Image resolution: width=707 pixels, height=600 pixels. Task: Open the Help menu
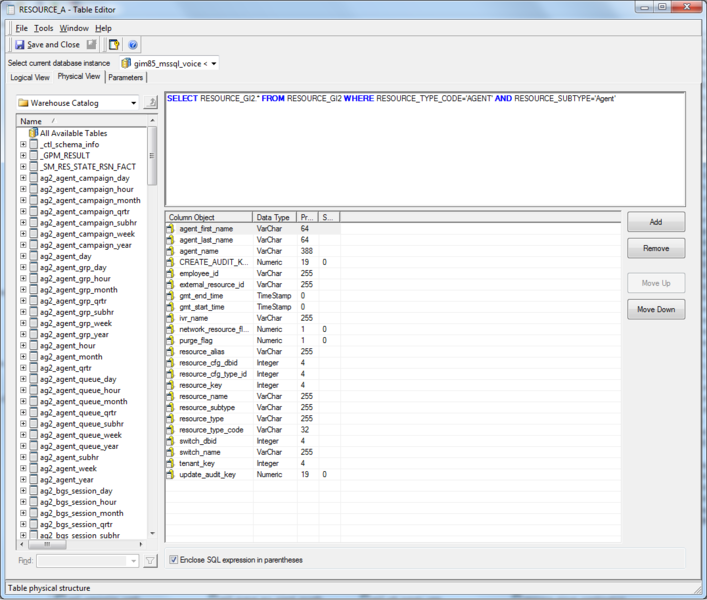103,28
